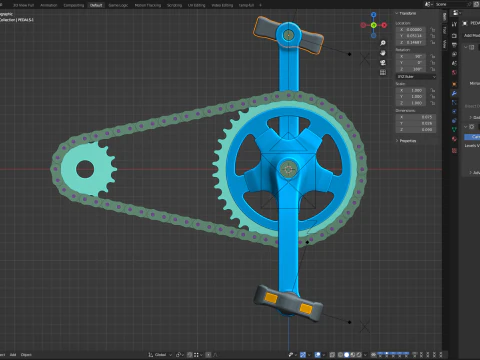Toggle lock on Rotation X
This screenshot has height=360, width=480.
(433, 56)
